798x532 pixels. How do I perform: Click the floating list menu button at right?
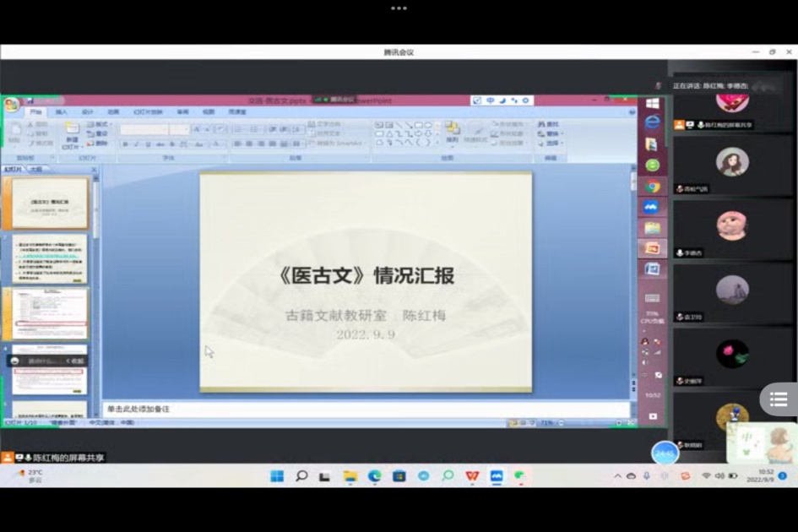pos(779,399)
